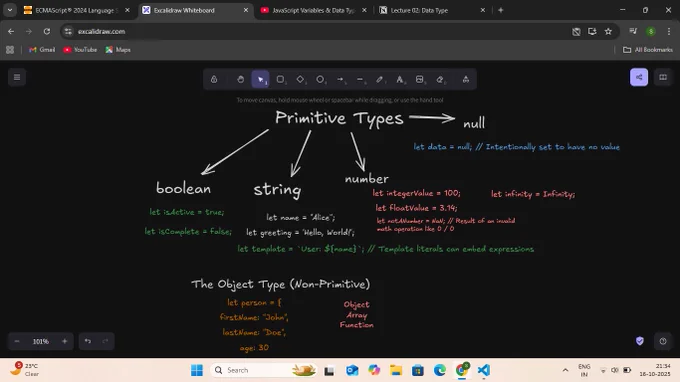Viewport: 680px width, 382px height.
Task: Select the Hand panning tool
Action: pyautogui.click(x=241, y=79)
